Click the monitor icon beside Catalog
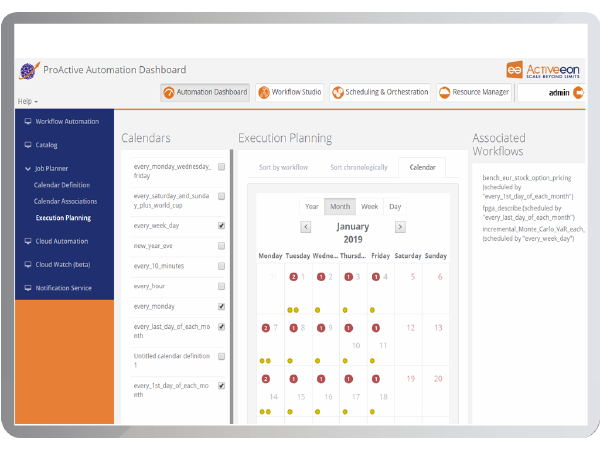The image size is (600, 450). 28,145
